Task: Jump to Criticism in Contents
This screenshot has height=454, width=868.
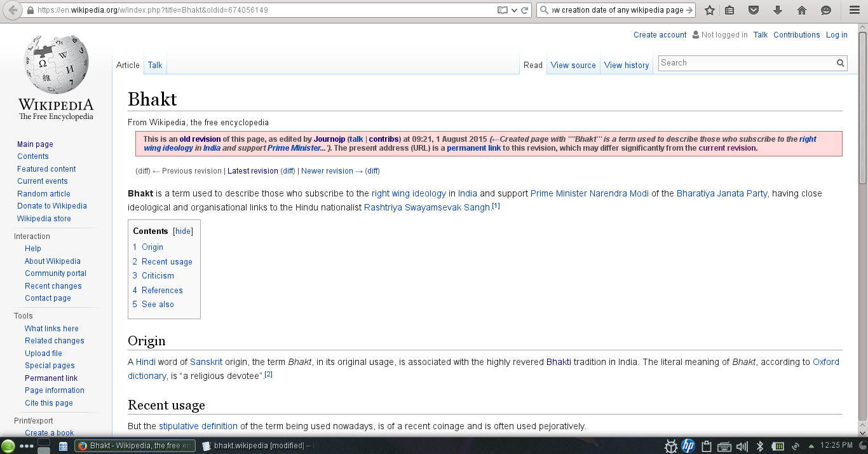Action: click(158, 276)
